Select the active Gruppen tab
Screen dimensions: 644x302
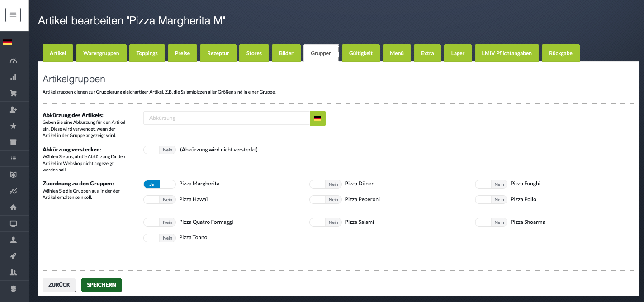(x=321, y=53)
